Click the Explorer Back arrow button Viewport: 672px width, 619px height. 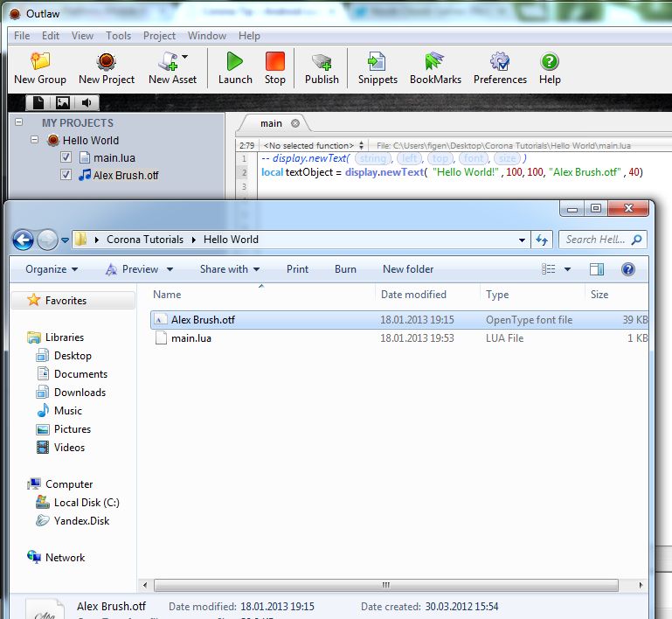(23, 240)
